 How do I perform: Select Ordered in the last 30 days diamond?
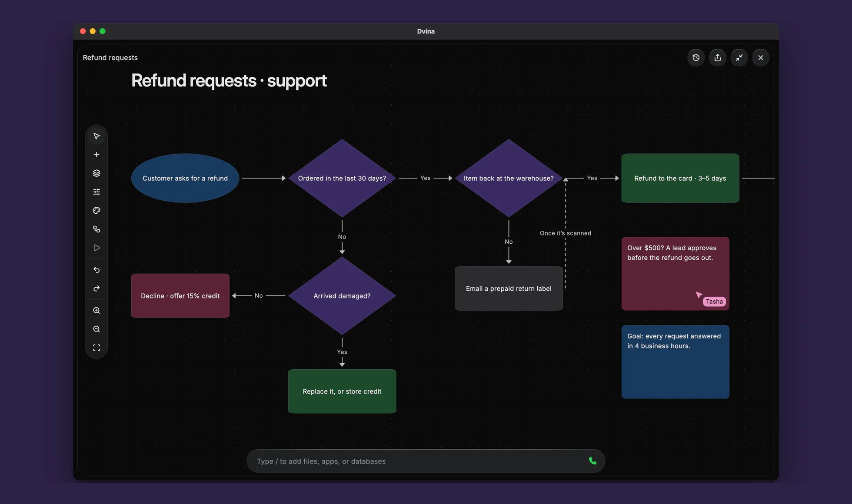[342, 178]
